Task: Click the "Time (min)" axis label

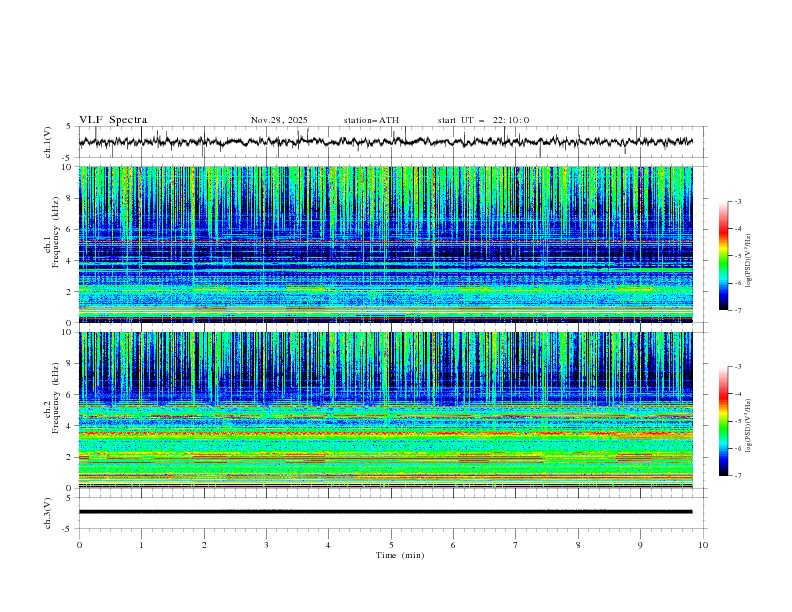Action: pos(400,555)
